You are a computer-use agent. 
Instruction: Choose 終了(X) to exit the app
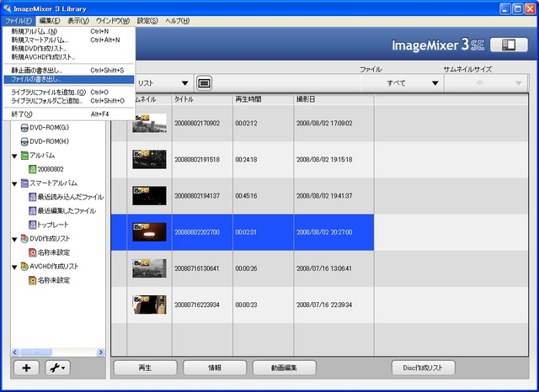pyautogui.click(x=68, y=114)
